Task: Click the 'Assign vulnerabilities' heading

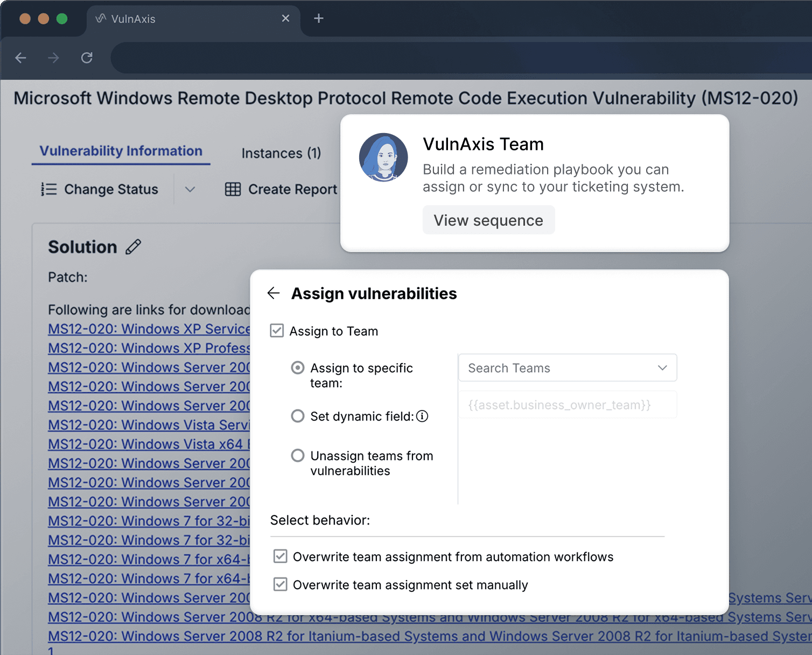Action: (374, 294)
